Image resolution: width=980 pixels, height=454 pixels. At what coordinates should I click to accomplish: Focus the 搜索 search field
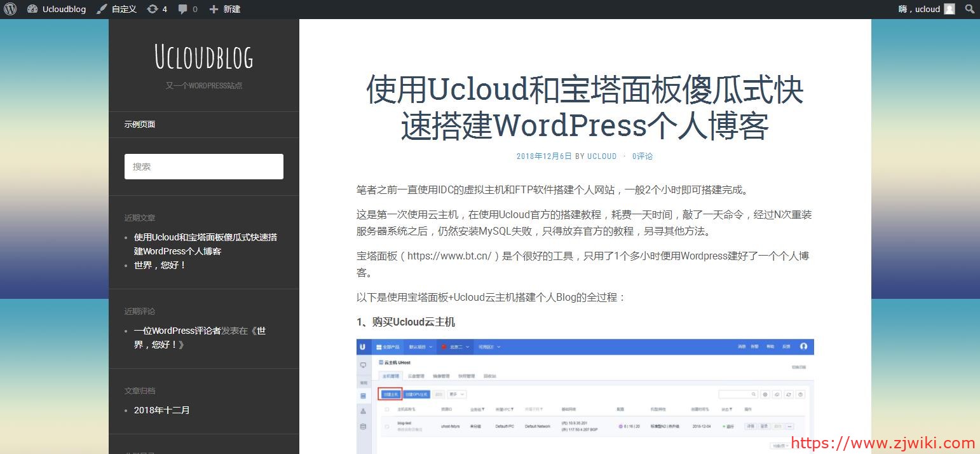tap(204, 167)
